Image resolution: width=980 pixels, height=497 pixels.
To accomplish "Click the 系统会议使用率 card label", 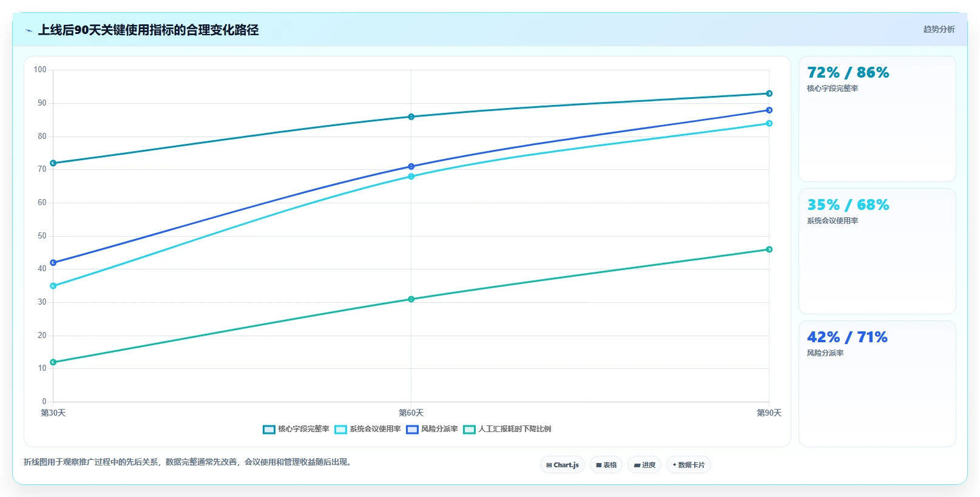I will tap(833, 221).
